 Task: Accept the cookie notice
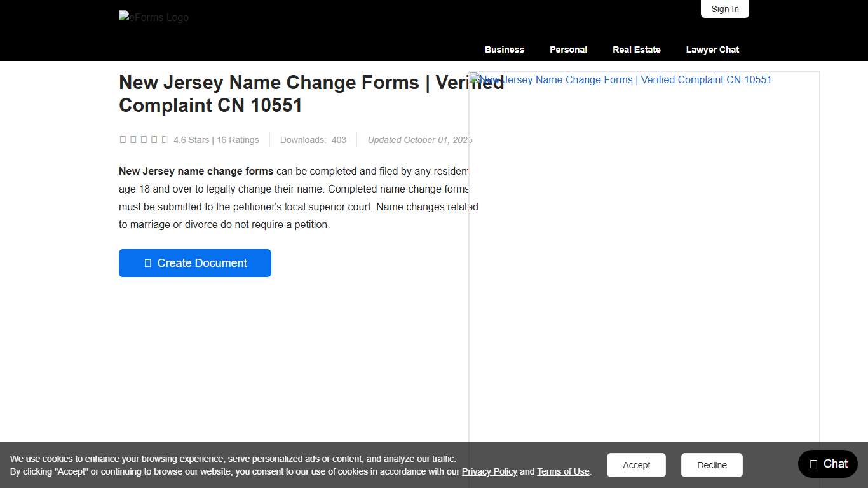coord(636,464)
